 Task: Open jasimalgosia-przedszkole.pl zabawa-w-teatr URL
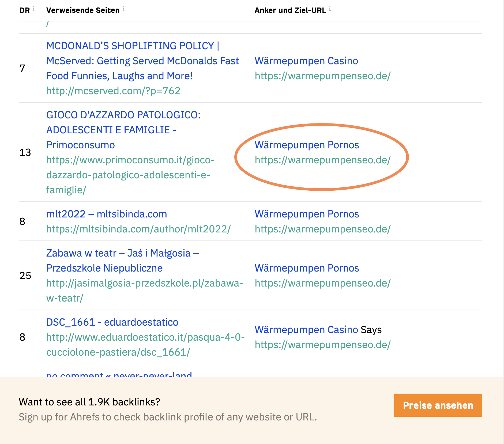click(145, 291)
